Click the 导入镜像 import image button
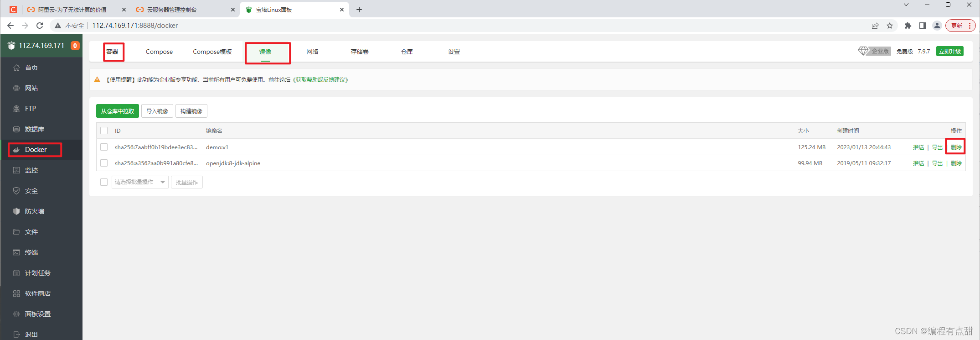This screenshot has width=980, height=340. [x=157, y=111]
